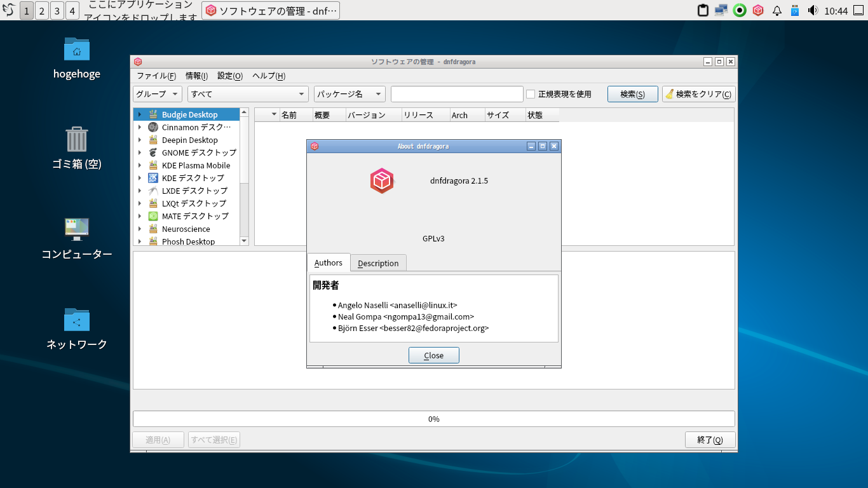The width and height of the screenshot is (868, 488).
Task: Click the すべて選択(E) button
Action: pyautogui.click(x=214, y=440)
